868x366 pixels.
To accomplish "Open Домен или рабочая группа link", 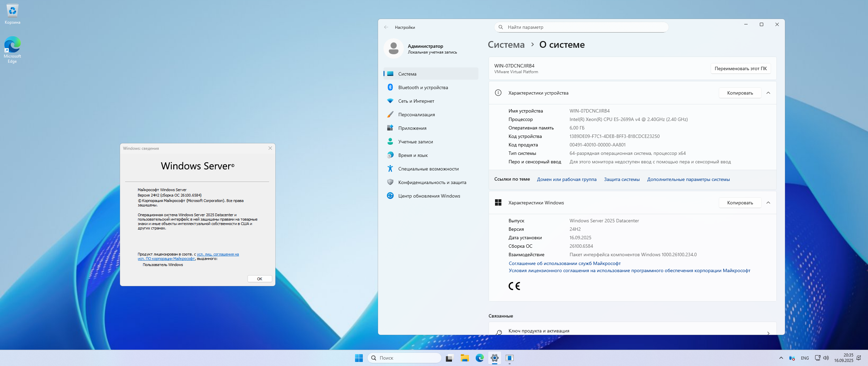I will coord(567,179).
